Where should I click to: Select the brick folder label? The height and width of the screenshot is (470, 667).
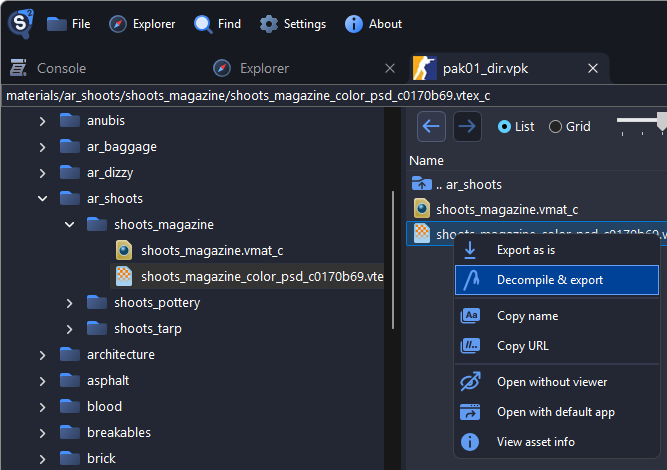pos(101,458)
